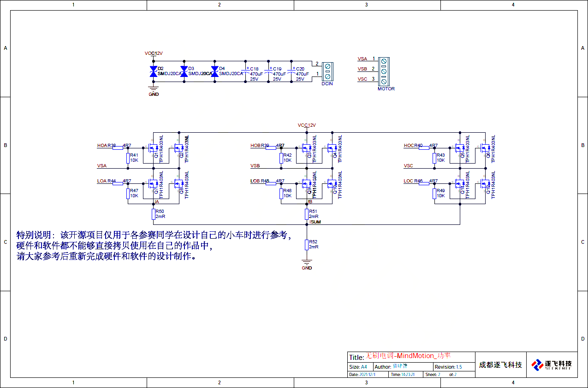Click the Author field in title block
The height and width of the screenshot is (388, 588).
(403, 367)
